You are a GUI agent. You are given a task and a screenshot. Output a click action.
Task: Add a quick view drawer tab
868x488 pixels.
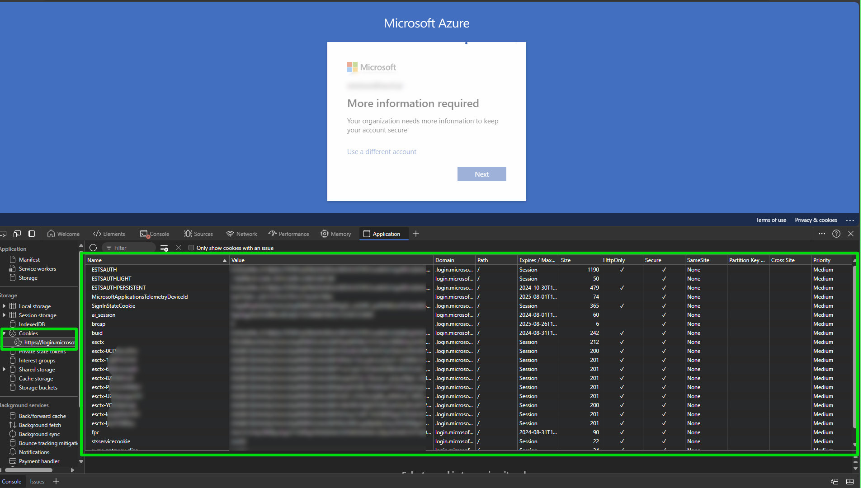coord(56,481)
